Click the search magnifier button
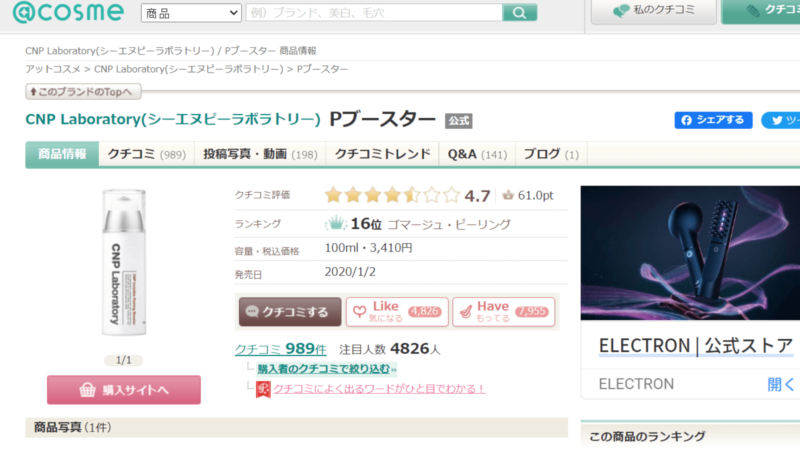800x450 pixels. point(519,13)
